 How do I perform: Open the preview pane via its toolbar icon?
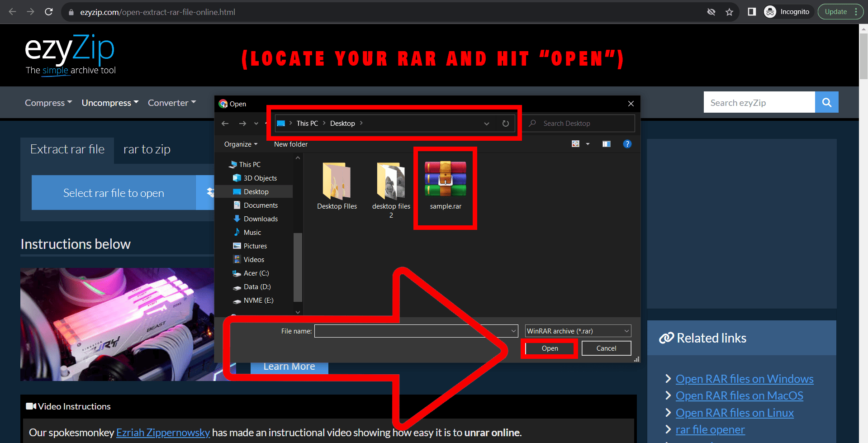(606, 144)
